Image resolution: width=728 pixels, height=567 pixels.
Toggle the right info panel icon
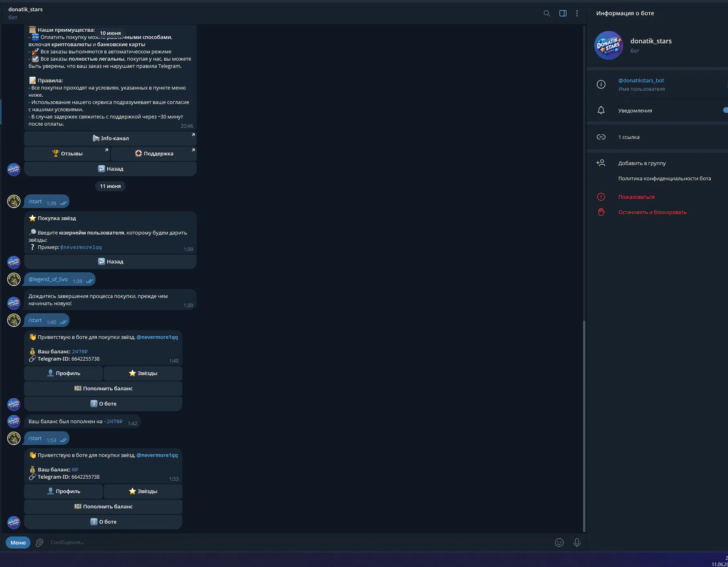pyautogui.click(x=563, y=13)
